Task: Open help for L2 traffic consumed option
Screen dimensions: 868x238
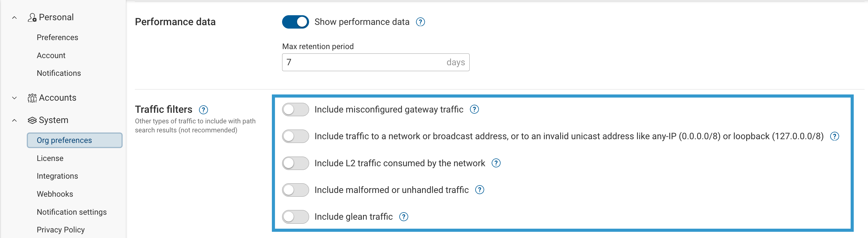Action: pyautogui.click(x=496, y=163)
